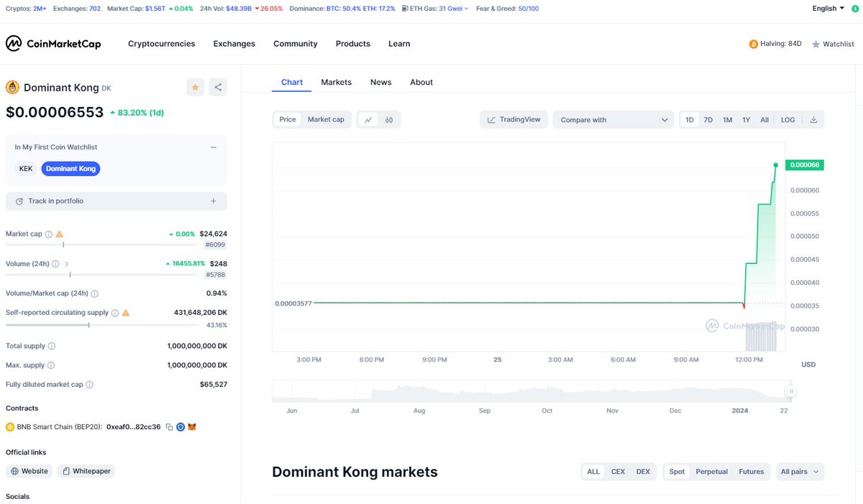Viewport: 863px width, 504px height.
Task: Show Volume/Market cap info icon
Action: pos(95,294)
